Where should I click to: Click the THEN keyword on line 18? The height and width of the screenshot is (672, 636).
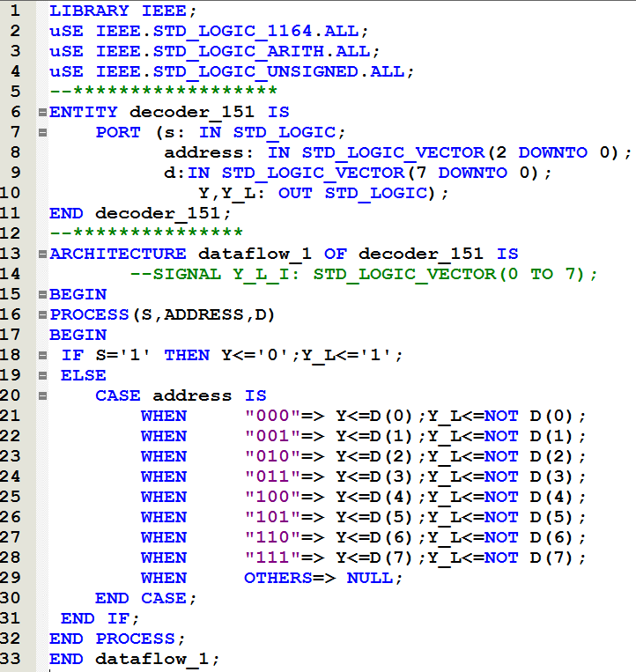tap(187, 355)
